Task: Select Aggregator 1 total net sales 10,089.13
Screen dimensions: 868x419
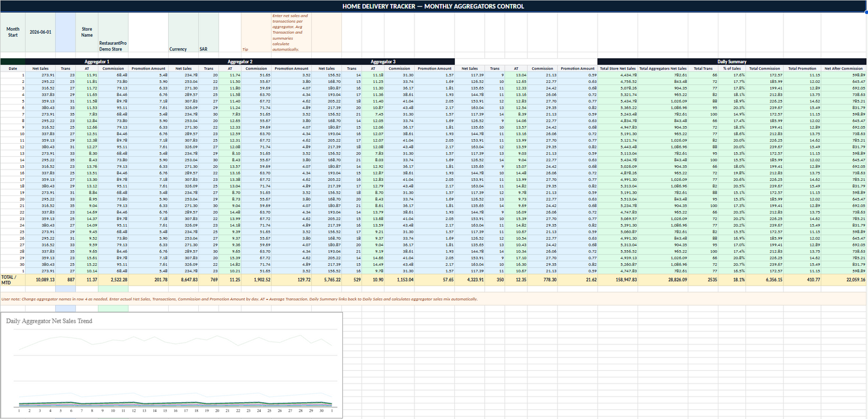Action: coord(40,280)
